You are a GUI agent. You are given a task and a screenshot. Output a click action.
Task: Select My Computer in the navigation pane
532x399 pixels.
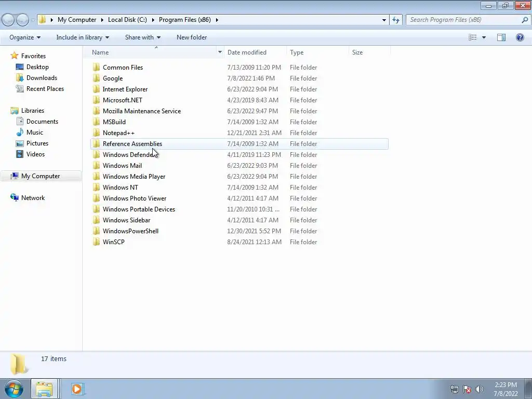point(41,176)
